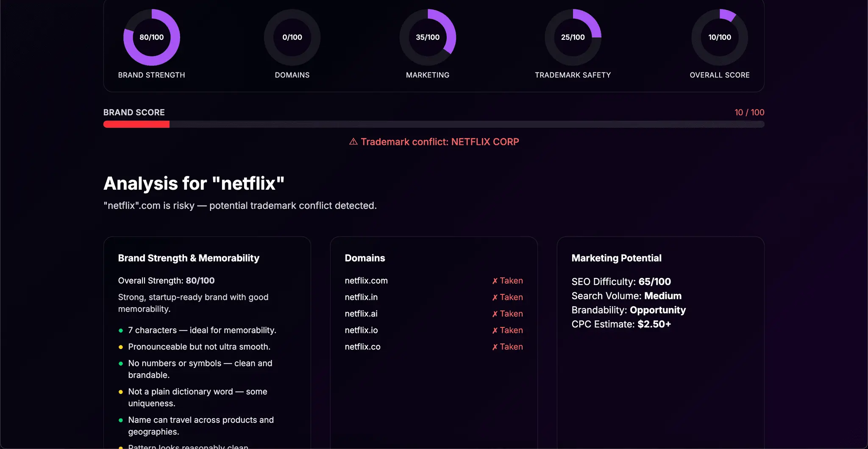Click the X icon beside netflix.io Taken

point(495,330)
